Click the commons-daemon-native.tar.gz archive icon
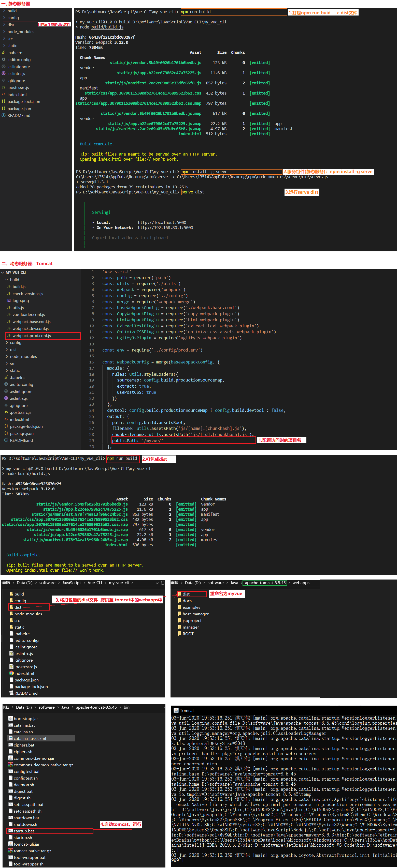 (x=10, y=765)
